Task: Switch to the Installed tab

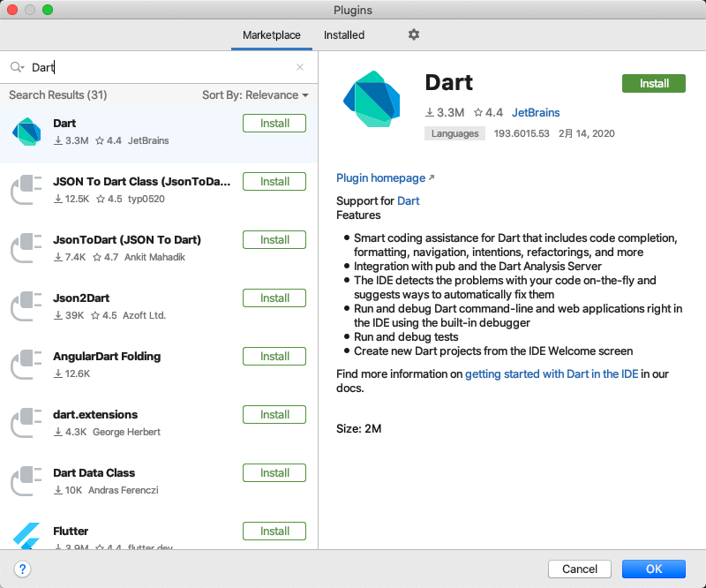Action: click(344, 34)
